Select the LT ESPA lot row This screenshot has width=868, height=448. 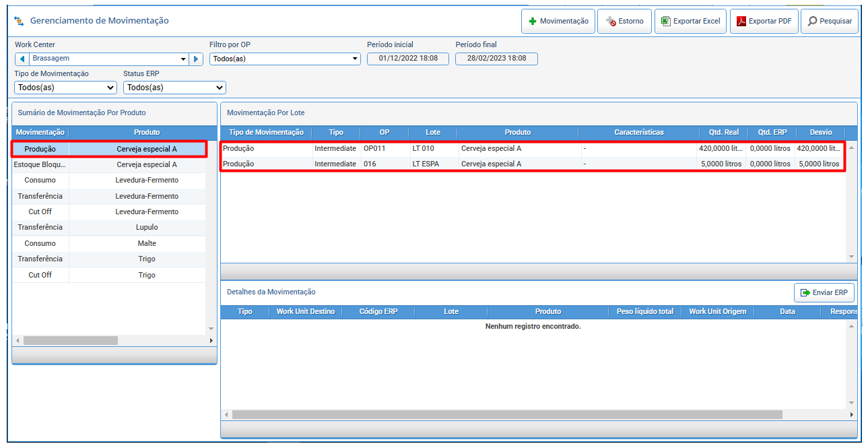click(x=533, y=164)
